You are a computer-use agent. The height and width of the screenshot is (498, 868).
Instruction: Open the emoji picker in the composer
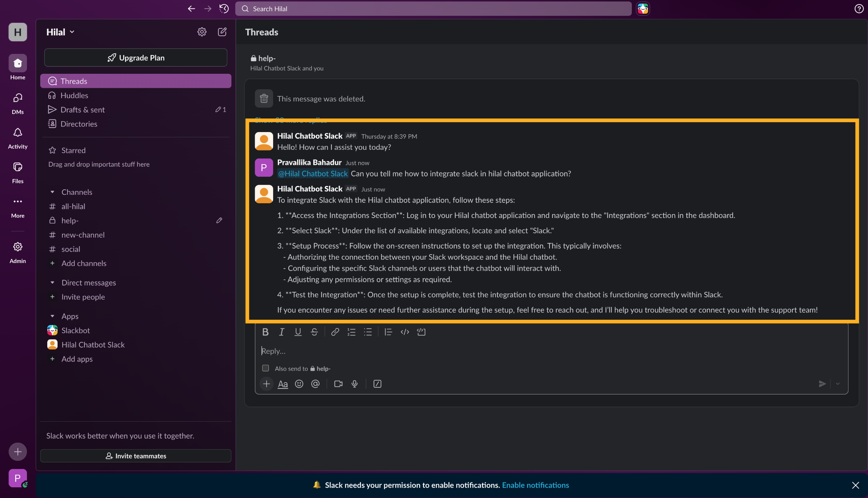pyautogui.click(x=299, y=384)
